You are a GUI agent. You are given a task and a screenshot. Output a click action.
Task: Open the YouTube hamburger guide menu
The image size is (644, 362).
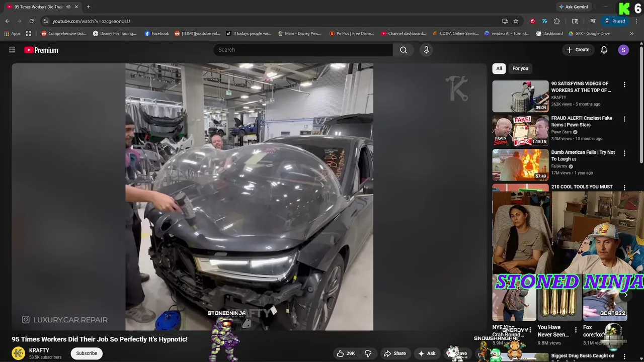pyautogui.click(x=12, y=50)
